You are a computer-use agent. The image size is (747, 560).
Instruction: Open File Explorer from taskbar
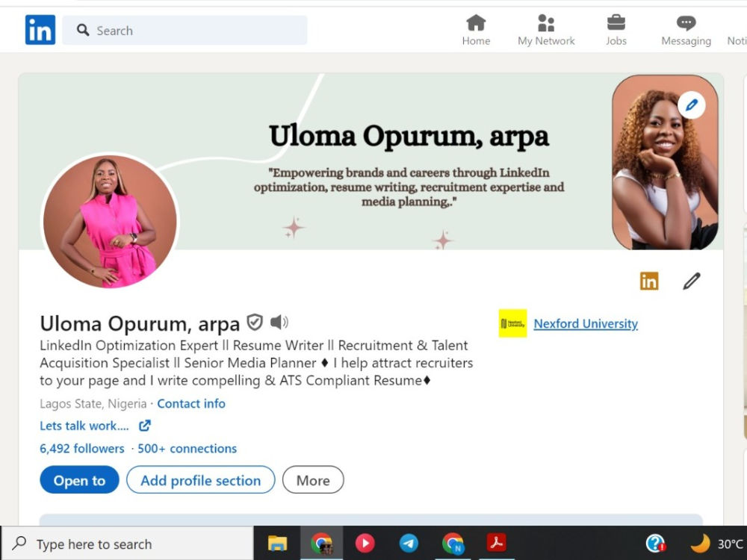point(277,543)
